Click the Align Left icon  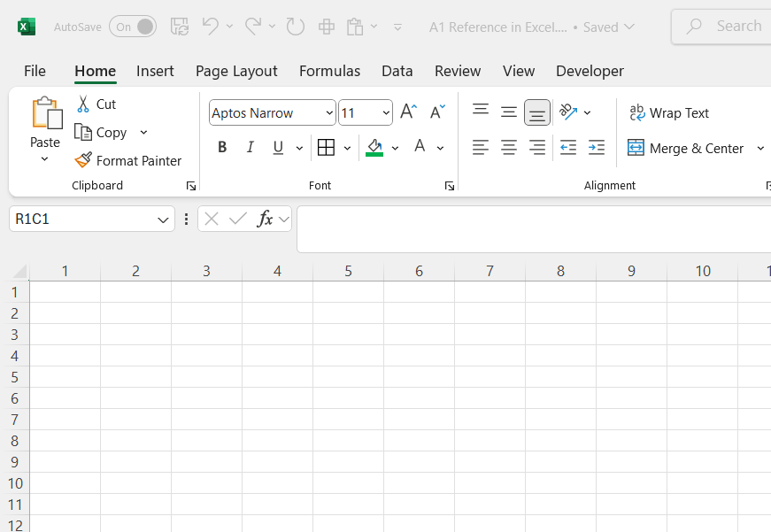[x=481, y=147]
